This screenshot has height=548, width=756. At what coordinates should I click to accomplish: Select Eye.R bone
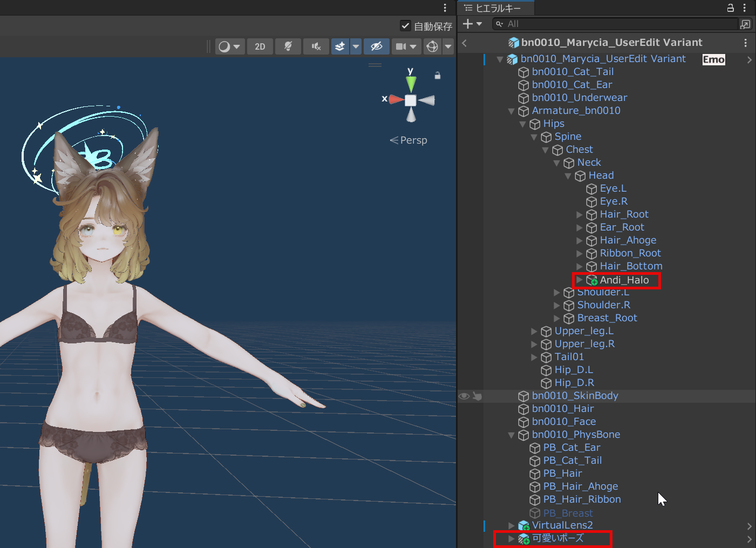click(614, 201)
